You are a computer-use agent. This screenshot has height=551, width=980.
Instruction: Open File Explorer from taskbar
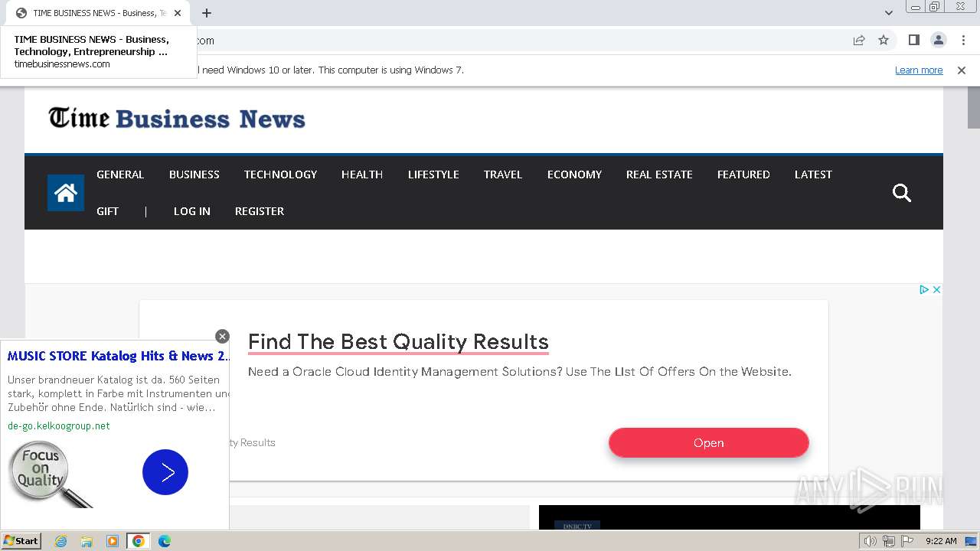[87, 541]
